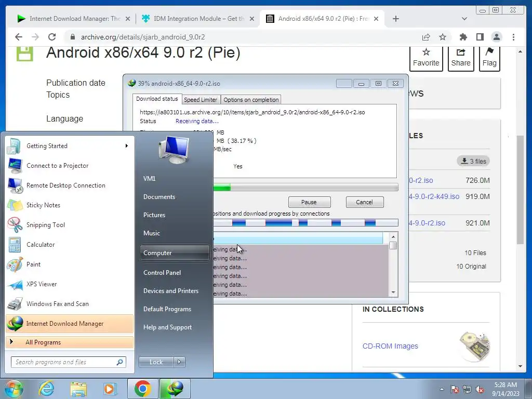Bookmark this page with star icon
This screenshot has width=532, height=399.
tap(443, 37)
